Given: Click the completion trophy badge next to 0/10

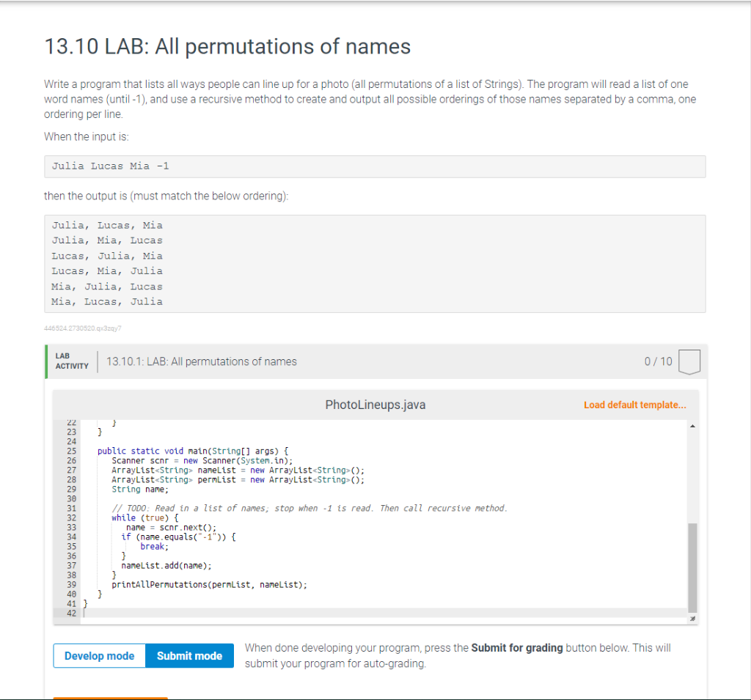Looking at the screenshot, I should click(x=689, y=361).
